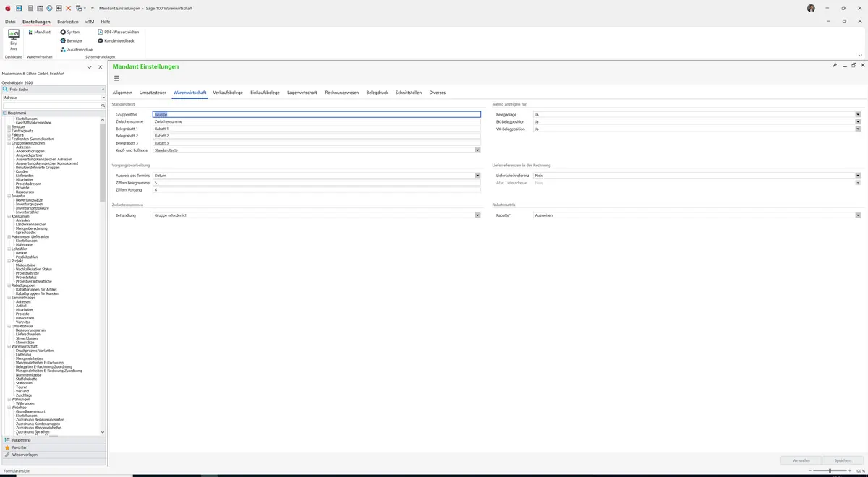Switch to the Verkaufsbelege tab
Screen dimensions: 868x477
click(228, 93)
